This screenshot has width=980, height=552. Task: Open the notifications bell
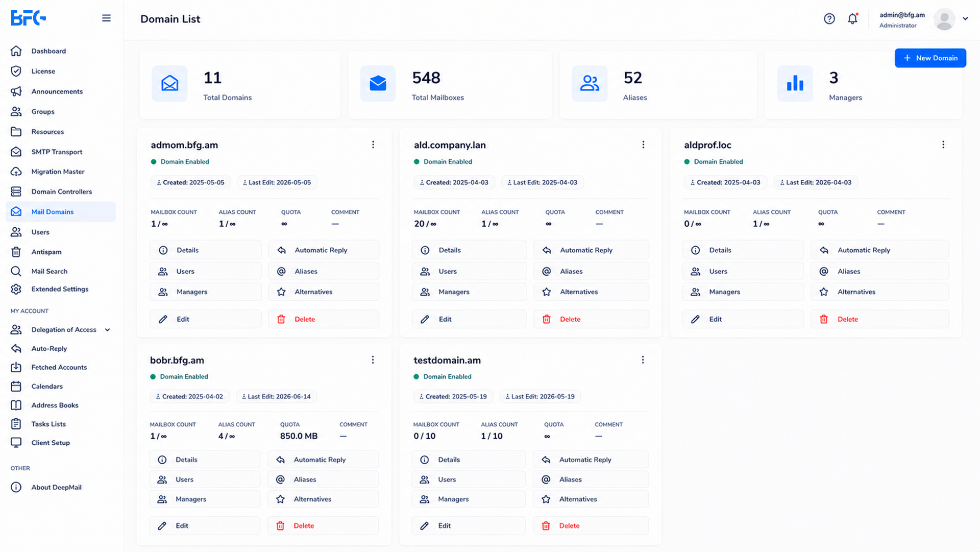852,19
